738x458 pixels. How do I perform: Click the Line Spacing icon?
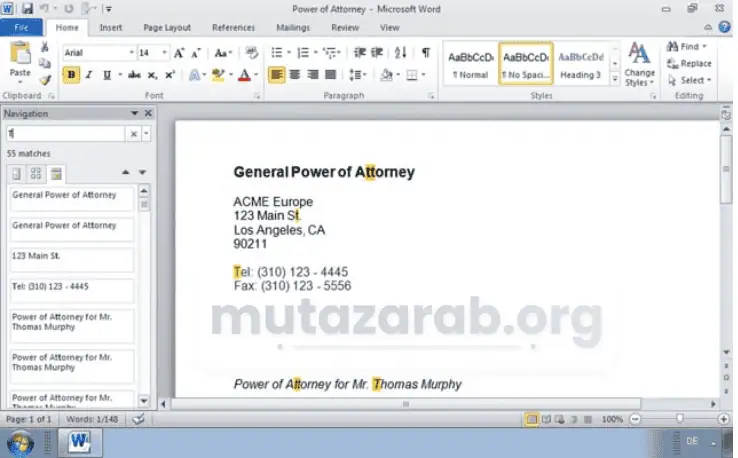(355, 75)
